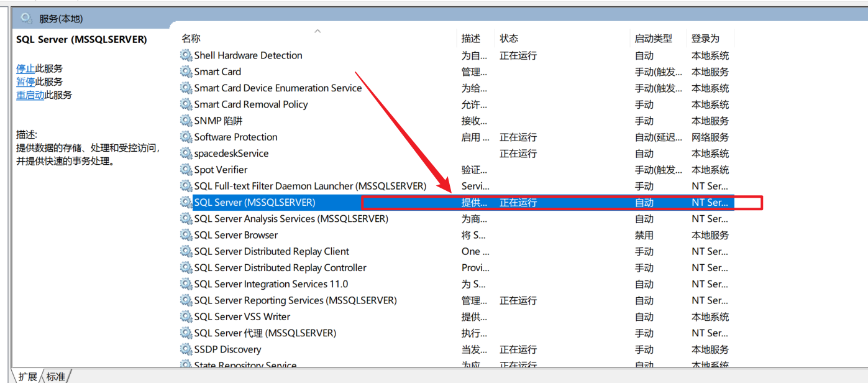Click gear icon of Smart Card Removal Policy

(x=186, y=104)
